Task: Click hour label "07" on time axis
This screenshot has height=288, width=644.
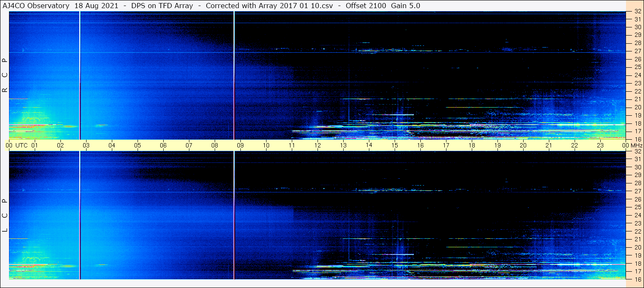Action: 189,145
